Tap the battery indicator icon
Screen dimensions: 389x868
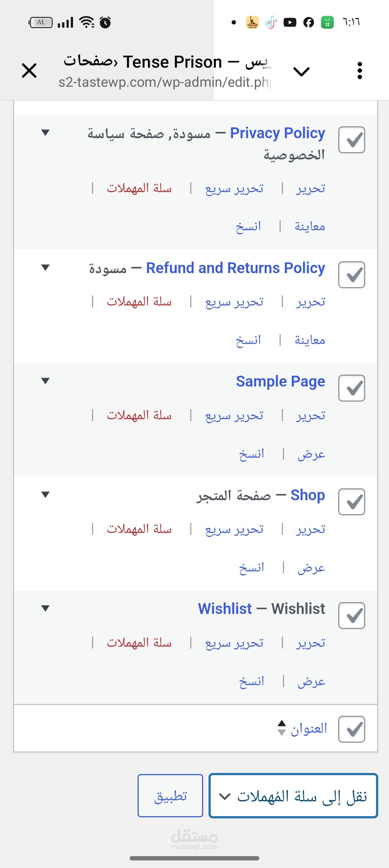[41, 23]
